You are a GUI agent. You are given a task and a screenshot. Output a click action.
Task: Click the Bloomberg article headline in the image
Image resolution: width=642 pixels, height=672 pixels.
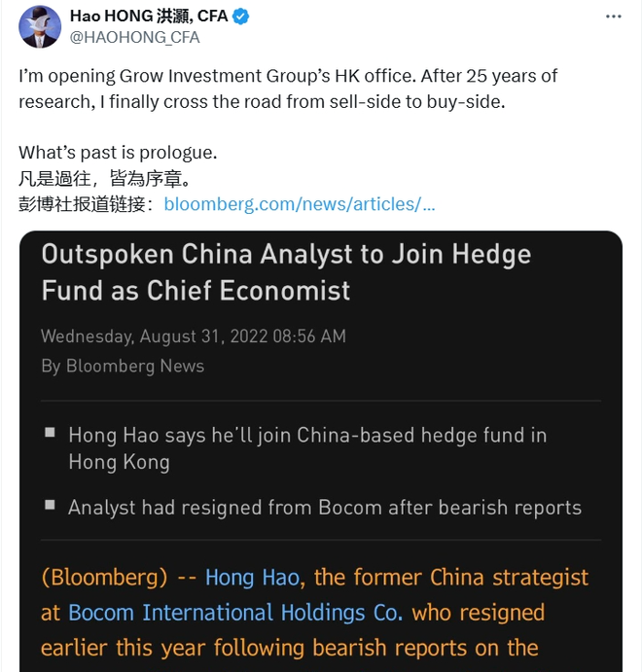286,272
